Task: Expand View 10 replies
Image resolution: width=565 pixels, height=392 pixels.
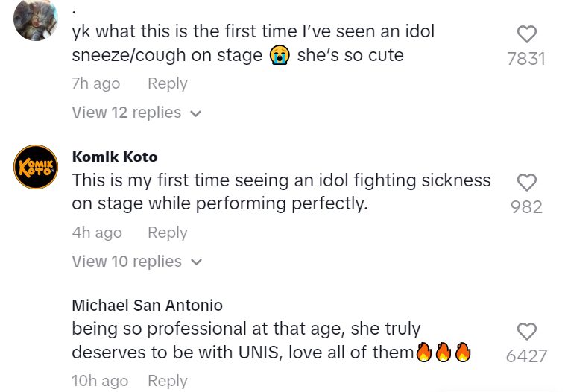Action: tap(127, 262)
